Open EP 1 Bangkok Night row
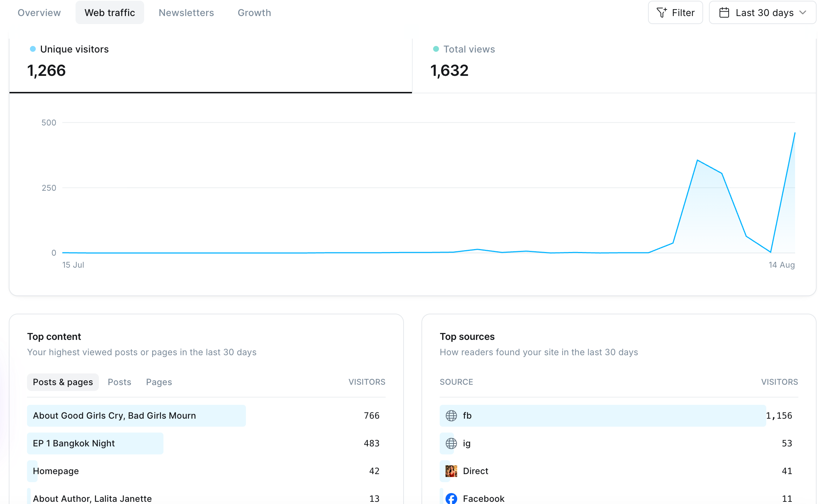Screen dimensions: 829x504 [x=206, y=443]
